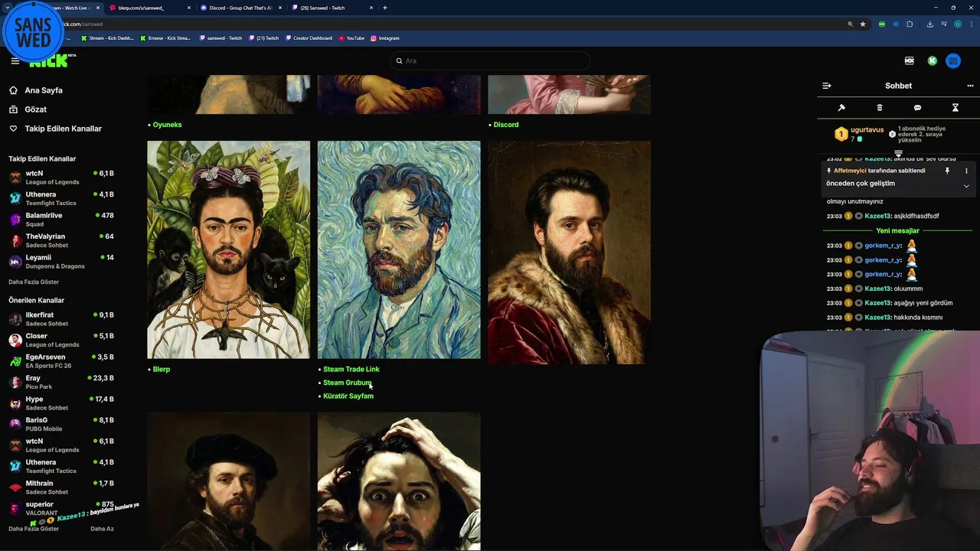Open the hamburger menu beside the Kick logo
980x551 pixels.
[15, 61]
